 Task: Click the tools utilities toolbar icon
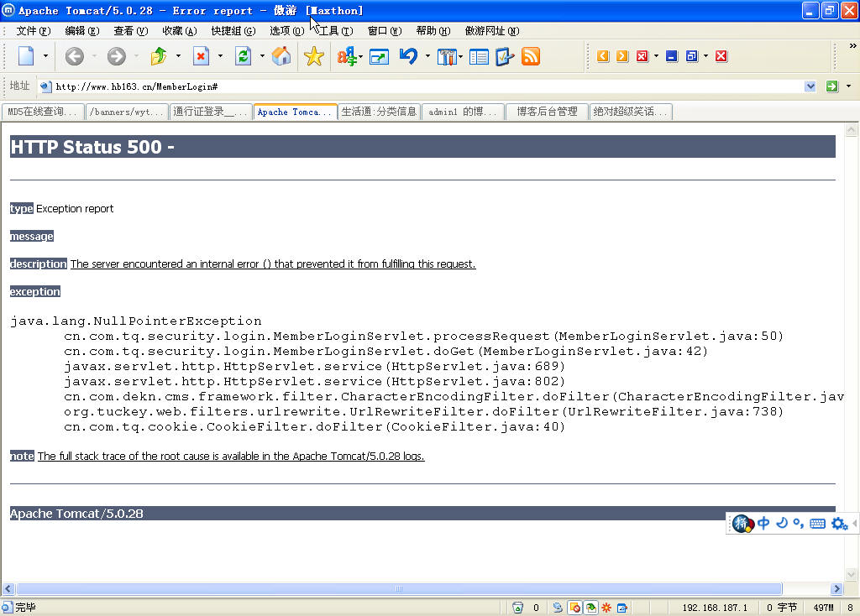447,56
